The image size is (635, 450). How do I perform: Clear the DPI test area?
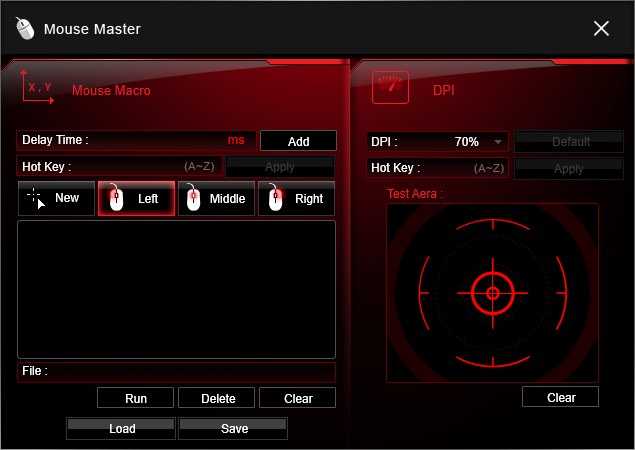point(561,397)
